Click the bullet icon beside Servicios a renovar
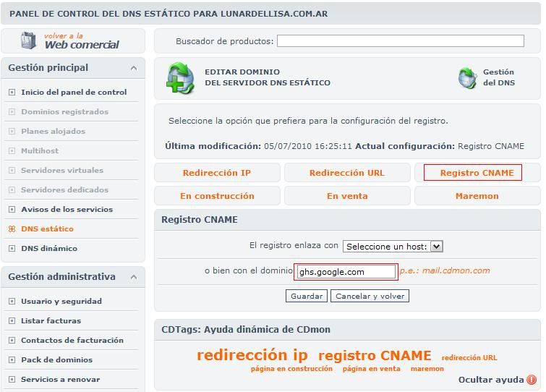Image resolution: width=546 pixels, height=392 pixels. point(12,379)
